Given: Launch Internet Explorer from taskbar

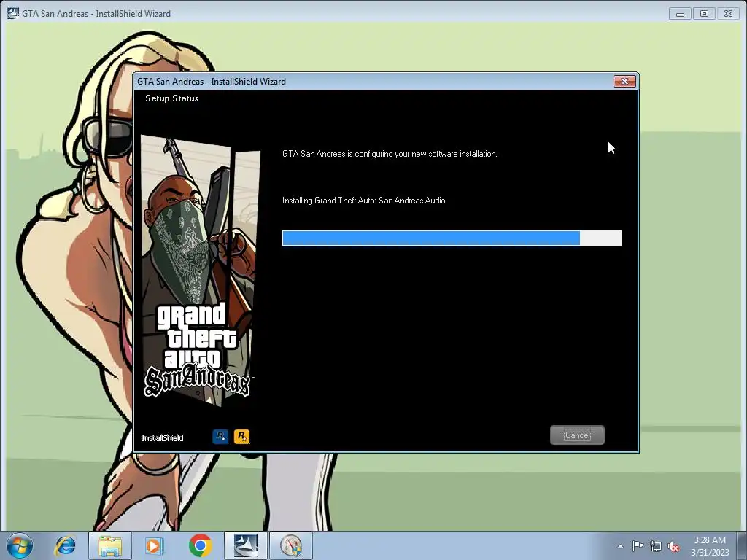Looking at the screenshot, I should pos(65,545).
